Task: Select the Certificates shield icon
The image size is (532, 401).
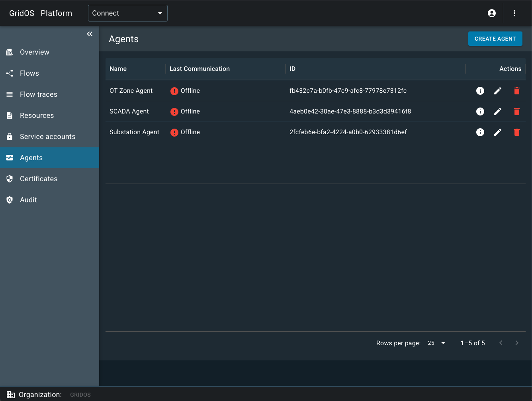Action: pos(10,179)
